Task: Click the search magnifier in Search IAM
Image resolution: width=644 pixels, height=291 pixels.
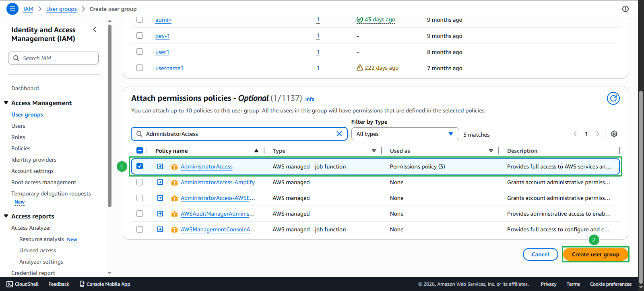Action: coord(16,58)
